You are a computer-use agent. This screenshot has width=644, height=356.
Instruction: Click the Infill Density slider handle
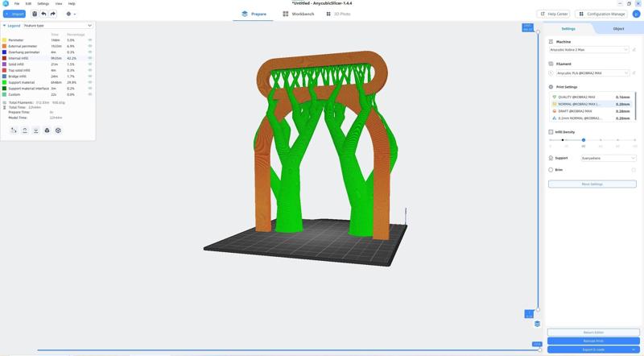583,140
